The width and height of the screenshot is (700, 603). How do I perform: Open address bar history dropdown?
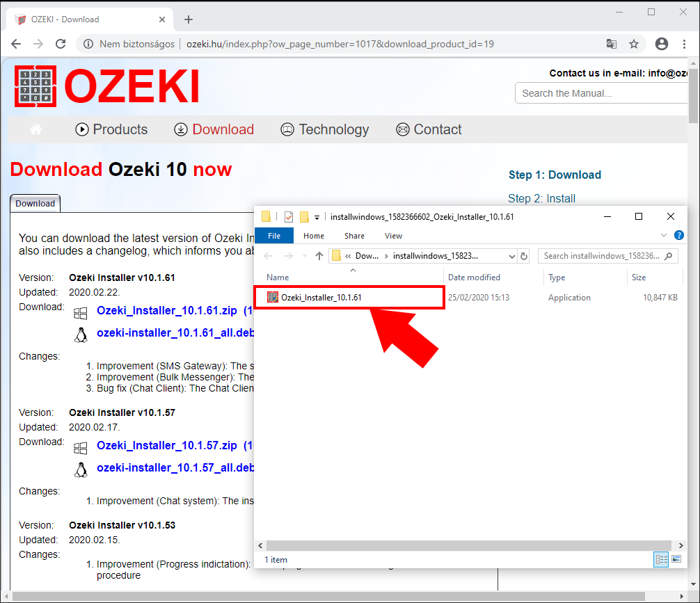coord(511,256)
